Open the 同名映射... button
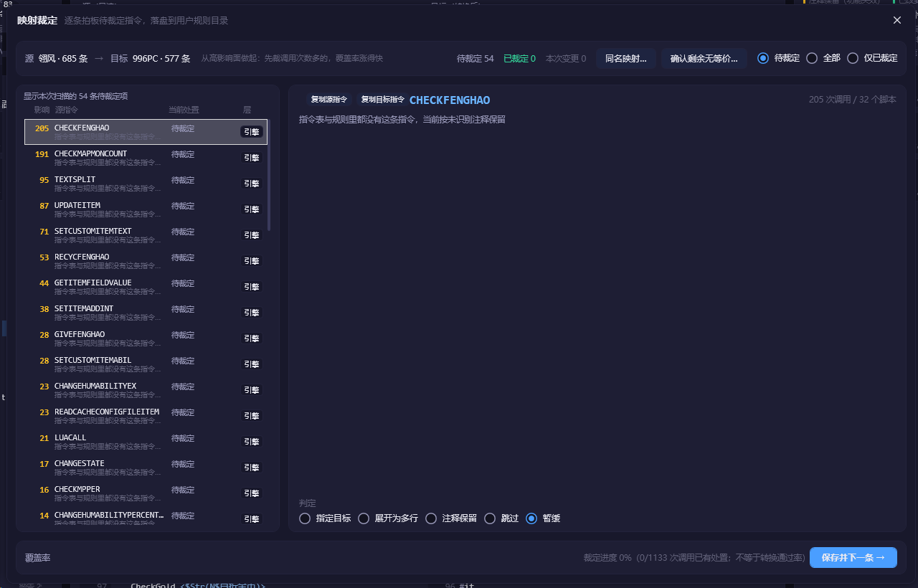Viewport: 918px width, 588px height. pos(626,58)
